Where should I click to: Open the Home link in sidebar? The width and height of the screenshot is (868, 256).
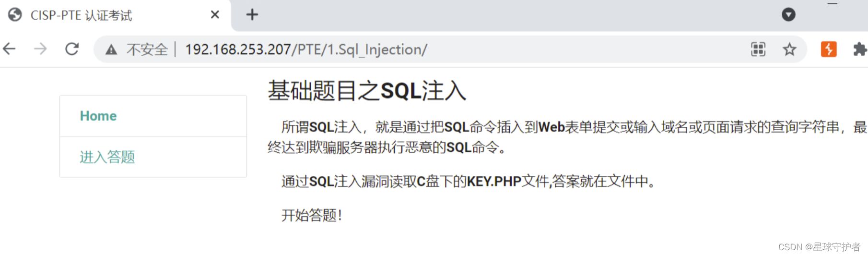pyautogui.click(x=98, y=116)
